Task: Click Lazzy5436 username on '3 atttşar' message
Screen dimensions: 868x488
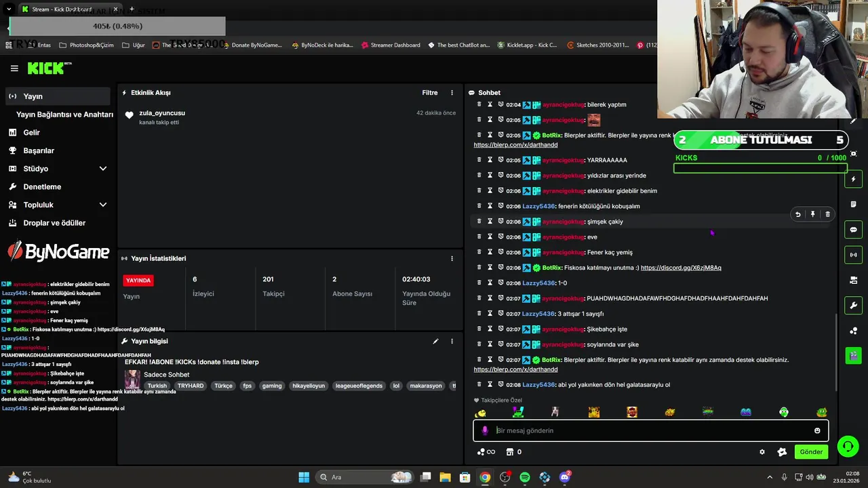Action: [538, 314]
